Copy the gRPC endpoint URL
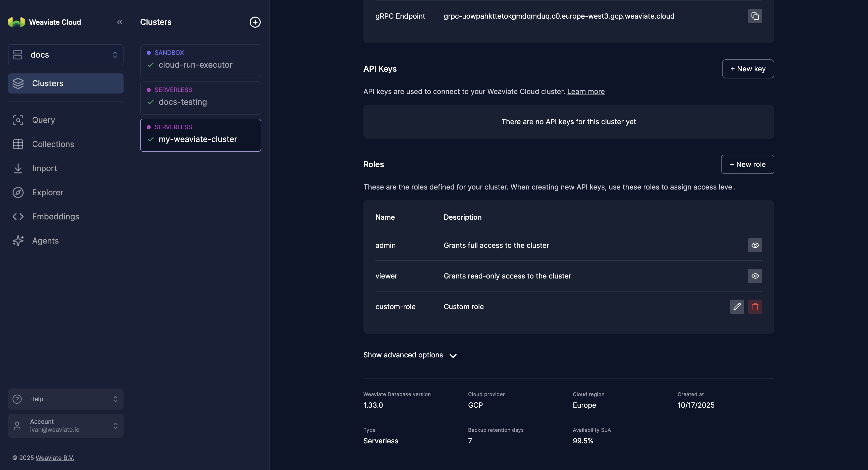Image resolution: width=868 pixels, height=470 pixels. click(755, 16)
